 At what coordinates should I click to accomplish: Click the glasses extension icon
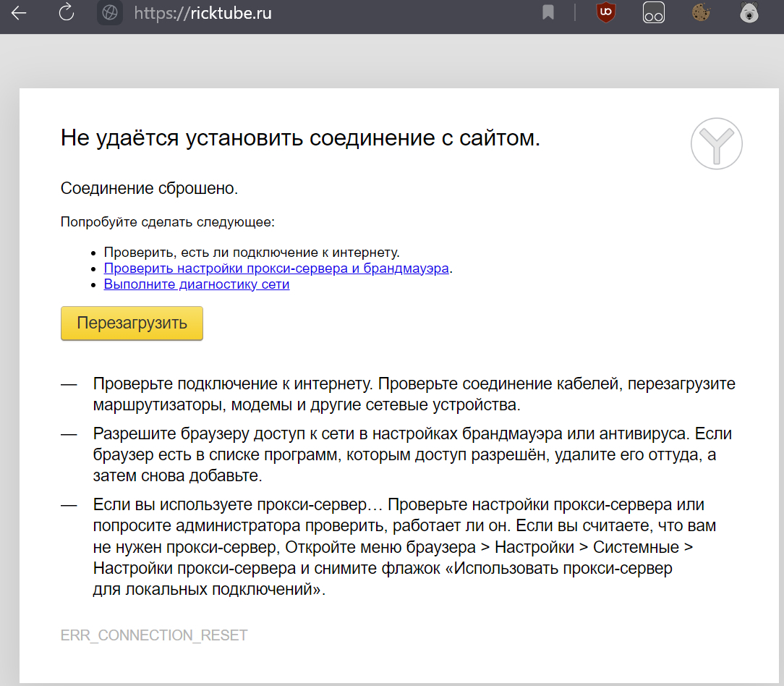[654, 13]
